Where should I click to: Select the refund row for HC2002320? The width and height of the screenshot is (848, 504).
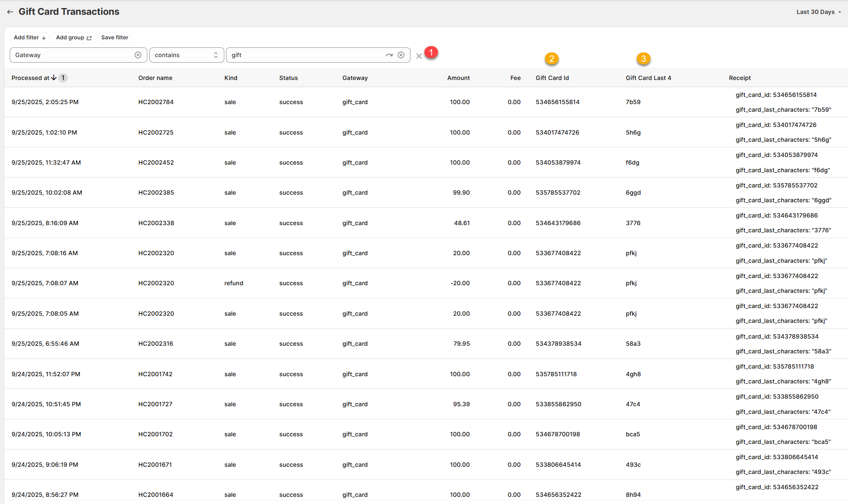[x=234, y=283]
